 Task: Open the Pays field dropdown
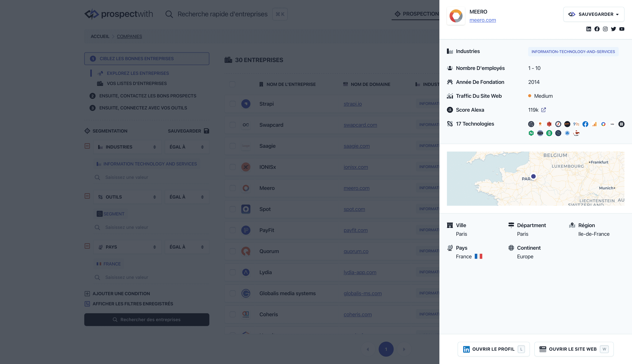[127, 247]
